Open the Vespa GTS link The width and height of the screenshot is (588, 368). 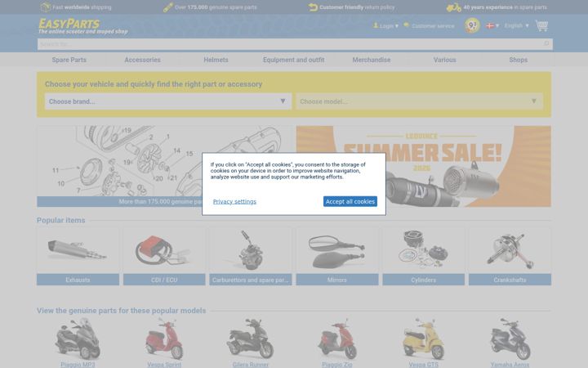423,365
